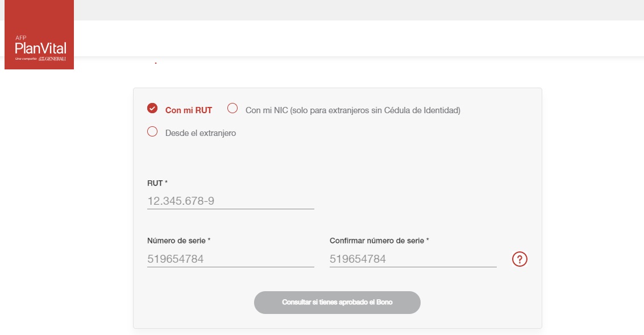Viewport: 644px width, 335px height.
Task: Open the serial number help question-mark icon
Action: [520, 259]
